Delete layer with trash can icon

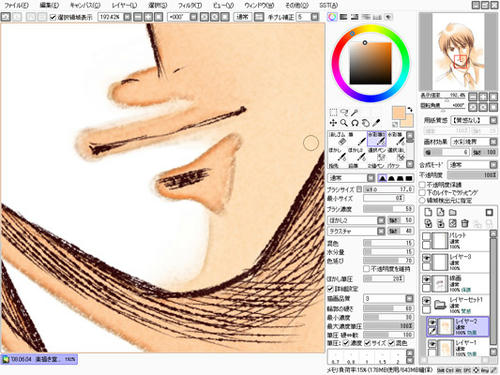tap(465, 223)
